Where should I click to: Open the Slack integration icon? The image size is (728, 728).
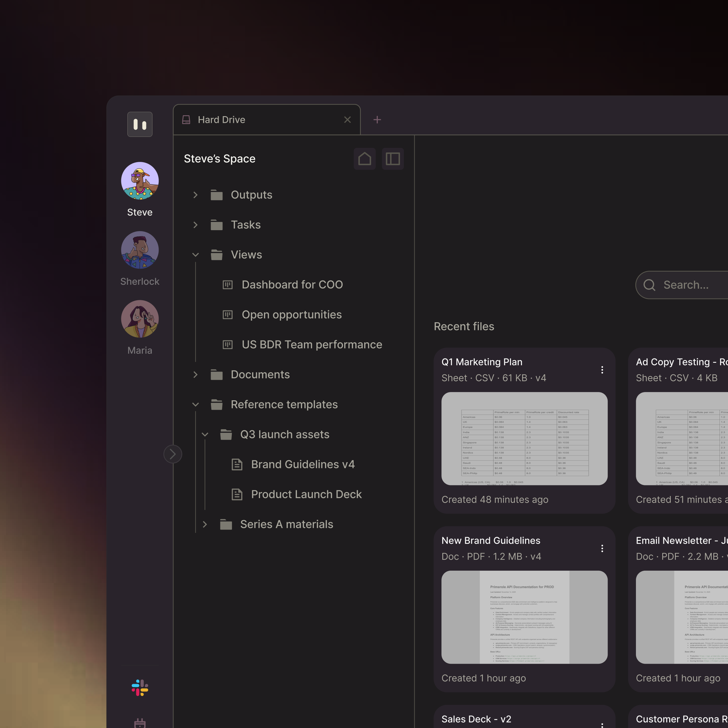point(140,688)
